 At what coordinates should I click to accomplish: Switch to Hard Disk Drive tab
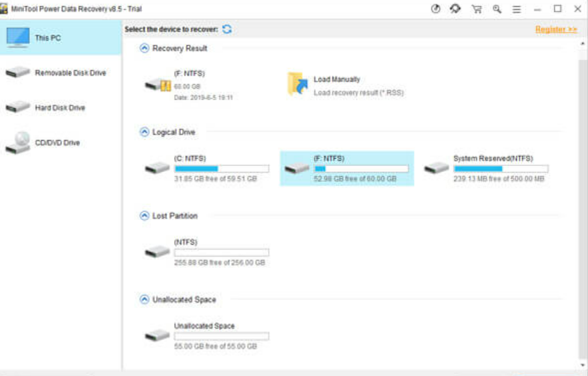[61, 107]
